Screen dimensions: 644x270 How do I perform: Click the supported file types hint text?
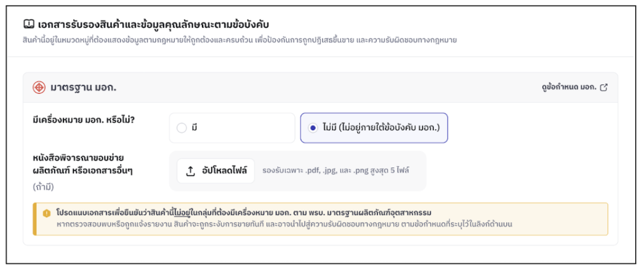(x=336, y=171)
